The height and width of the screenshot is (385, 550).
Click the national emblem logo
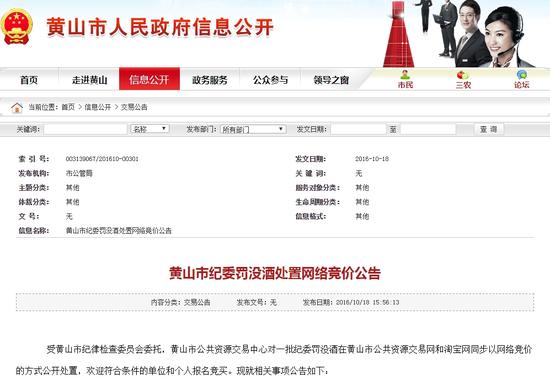point(16,27)
